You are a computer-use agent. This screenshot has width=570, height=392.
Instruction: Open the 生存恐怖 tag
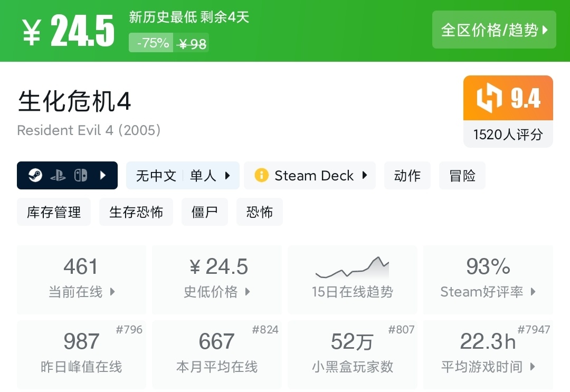[136, 212]
